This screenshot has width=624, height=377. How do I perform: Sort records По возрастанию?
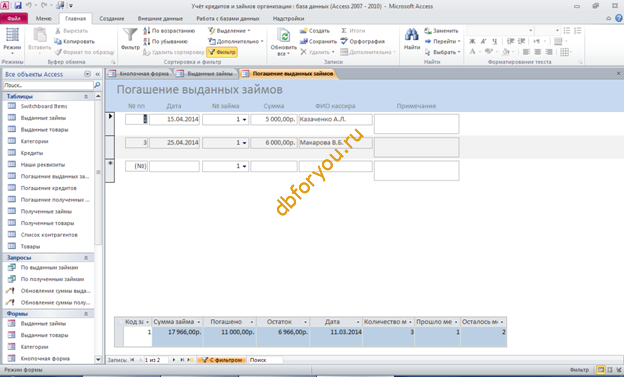pos(170,31)
